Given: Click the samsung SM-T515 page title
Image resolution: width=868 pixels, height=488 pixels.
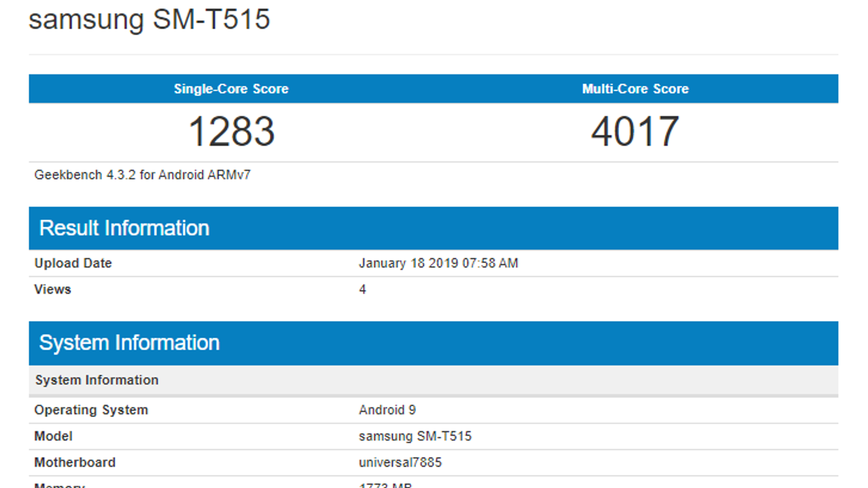Looking at the screenshot, I should point(149,20).
